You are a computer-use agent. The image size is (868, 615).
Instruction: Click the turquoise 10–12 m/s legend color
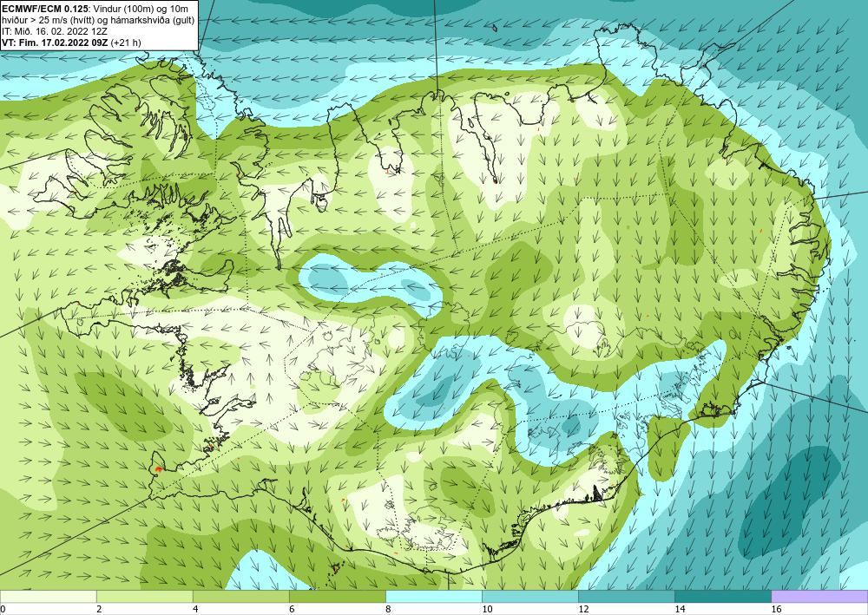(x=529, y=596)
